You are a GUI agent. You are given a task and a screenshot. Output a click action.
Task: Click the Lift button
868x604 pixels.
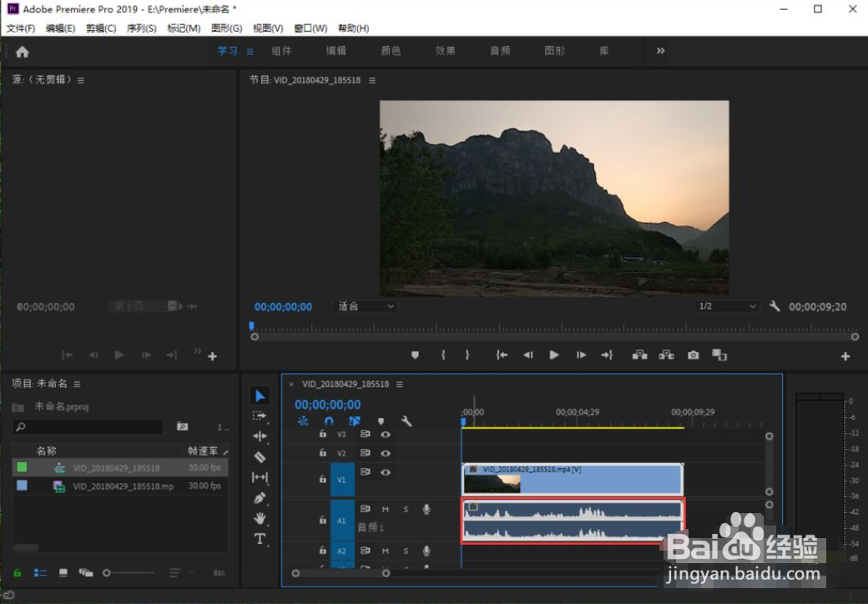639,355
